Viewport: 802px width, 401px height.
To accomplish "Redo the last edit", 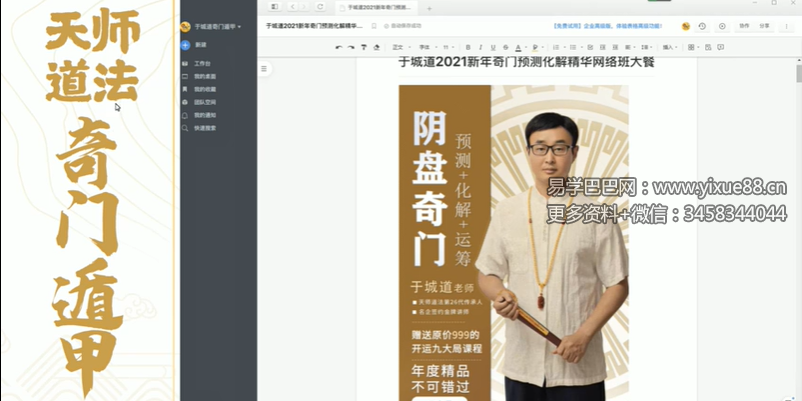I will click(x=351, y=47).
